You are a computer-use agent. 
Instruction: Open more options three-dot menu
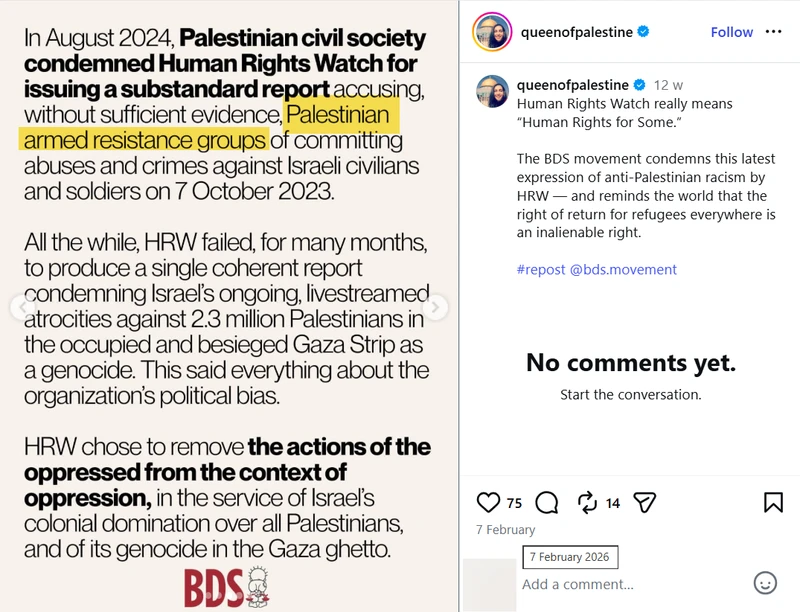point(773,32)
